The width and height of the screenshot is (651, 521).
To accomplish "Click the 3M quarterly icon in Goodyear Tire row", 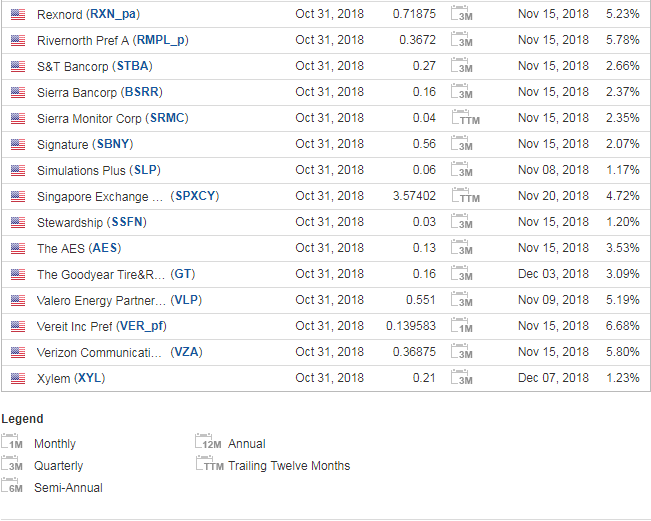I will (x=462, y=274).
